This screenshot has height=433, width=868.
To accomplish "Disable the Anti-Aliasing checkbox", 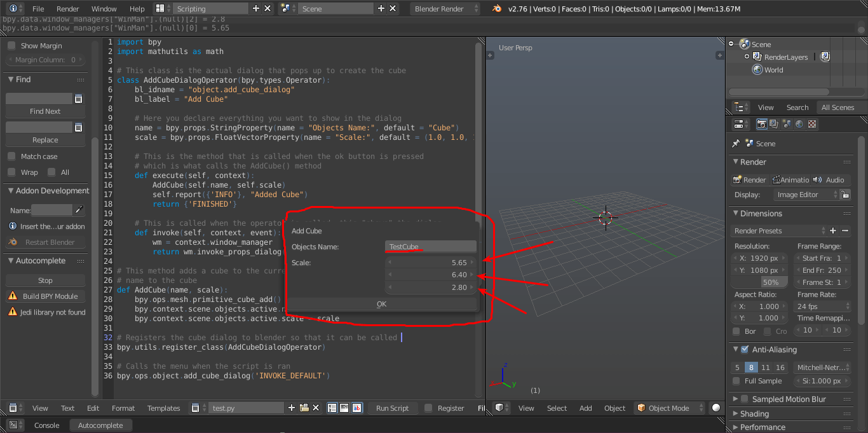I will pos(745,350).
